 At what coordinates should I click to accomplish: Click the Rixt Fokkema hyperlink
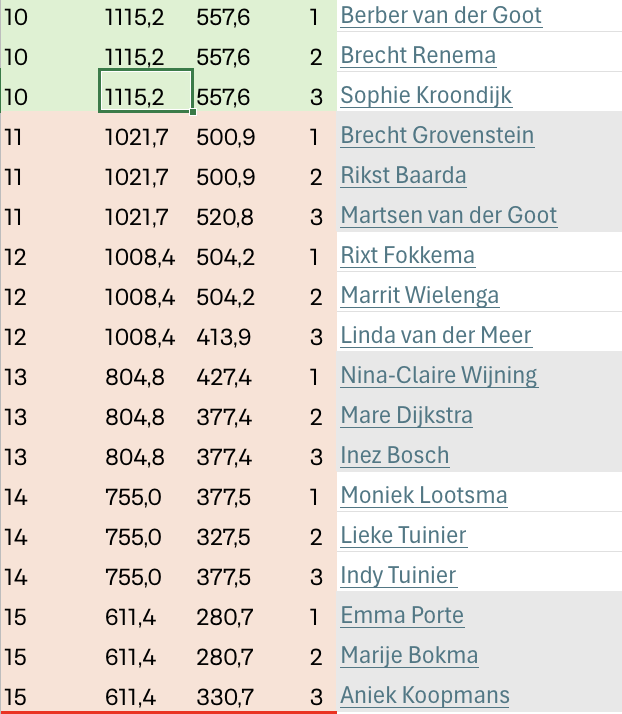click(x=408, y=256)
